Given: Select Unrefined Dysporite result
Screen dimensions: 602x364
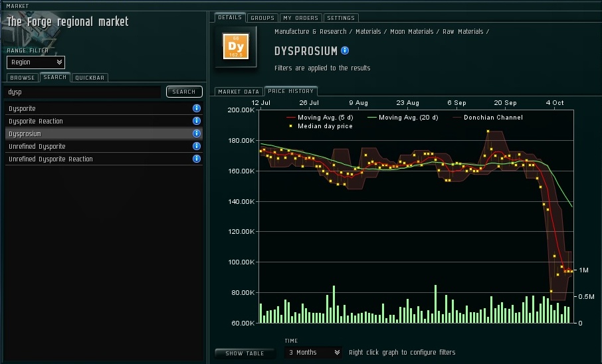Looking at the screenshot, I should [103, 146].
